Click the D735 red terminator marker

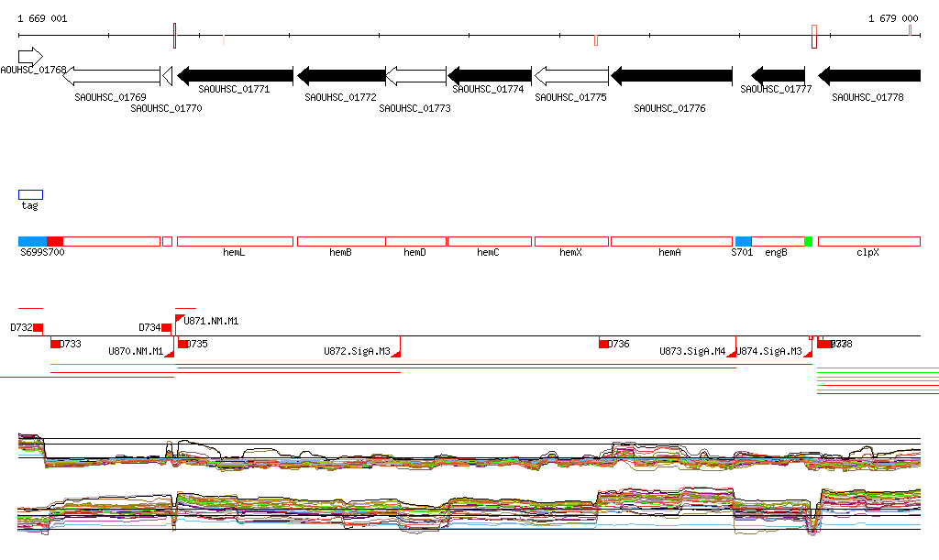tap(182, 344)
